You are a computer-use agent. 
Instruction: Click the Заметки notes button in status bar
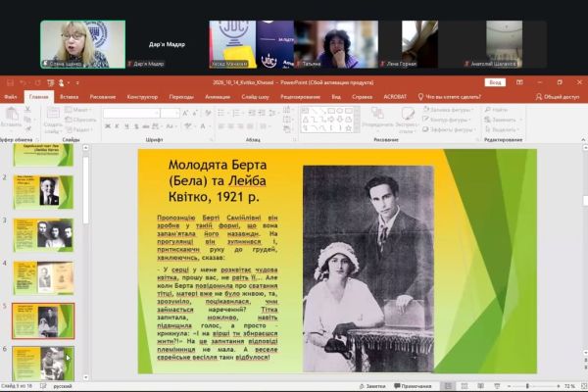pos(372,386)
